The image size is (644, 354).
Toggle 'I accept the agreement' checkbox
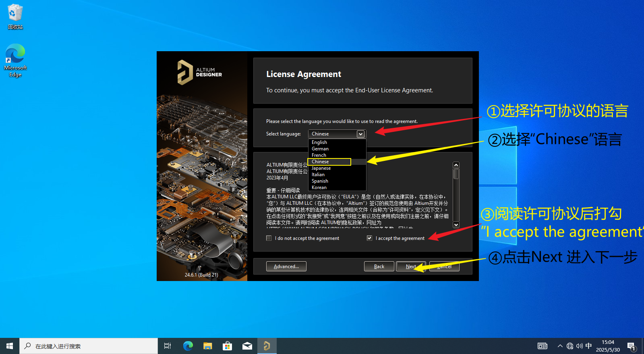point(369,238)
